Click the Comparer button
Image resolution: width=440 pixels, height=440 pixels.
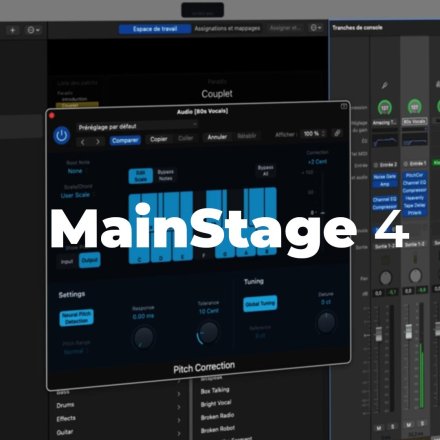pos(125,140)
